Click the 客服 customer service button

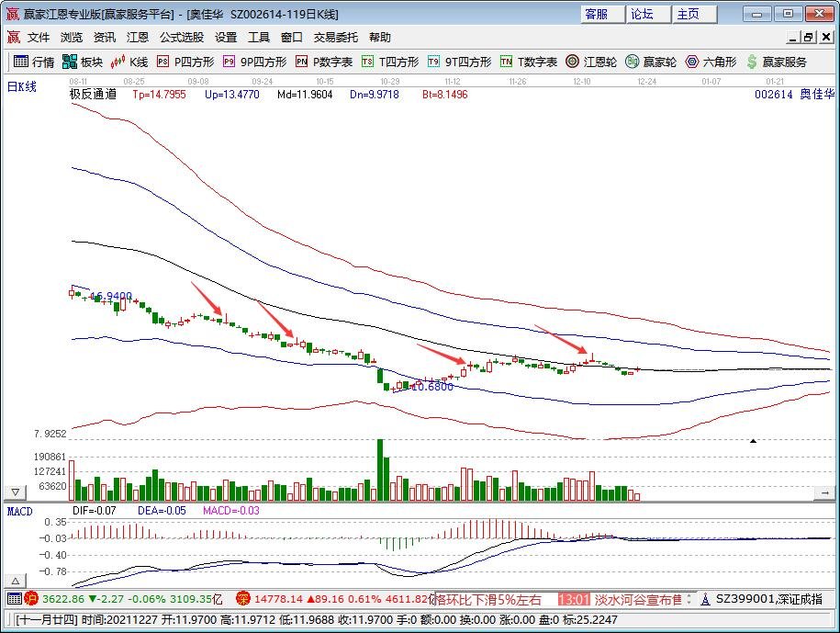tap(602, 14)
